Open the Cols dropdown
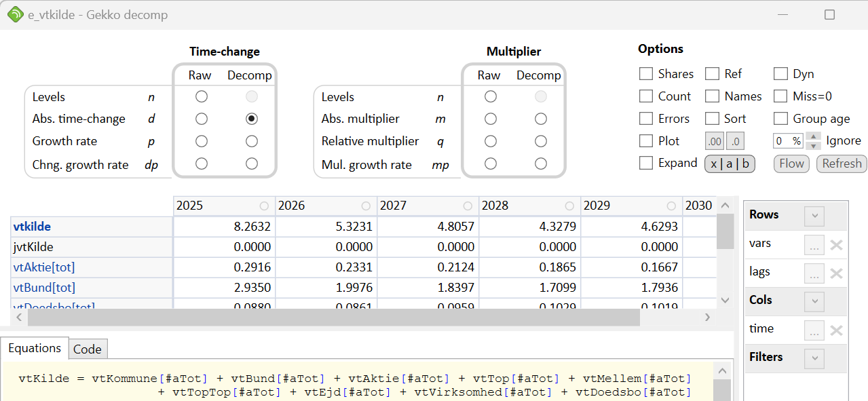This screenshot has width=868, height=401. pyautogui.click(x=814, y=301)
